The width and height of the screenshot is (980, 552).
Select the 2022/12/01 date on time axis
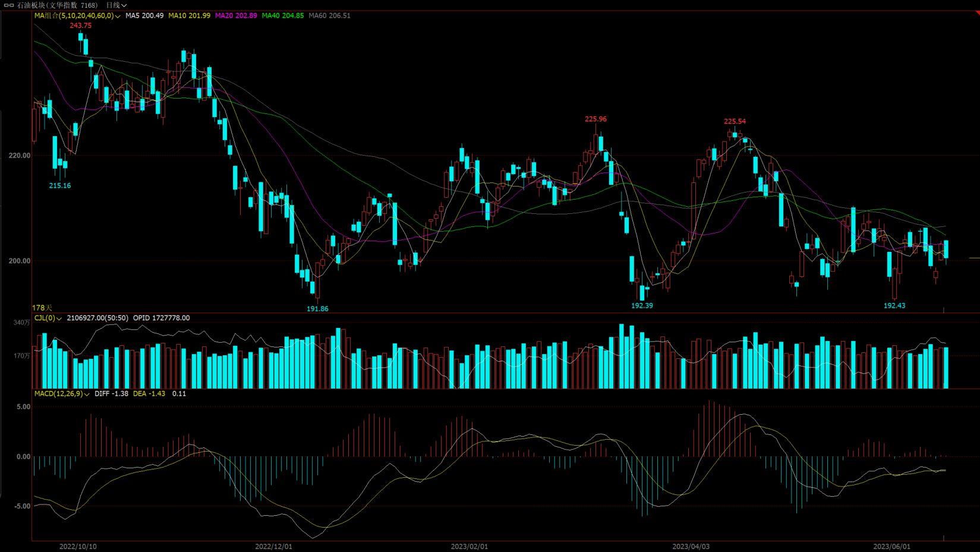point(273,547)
